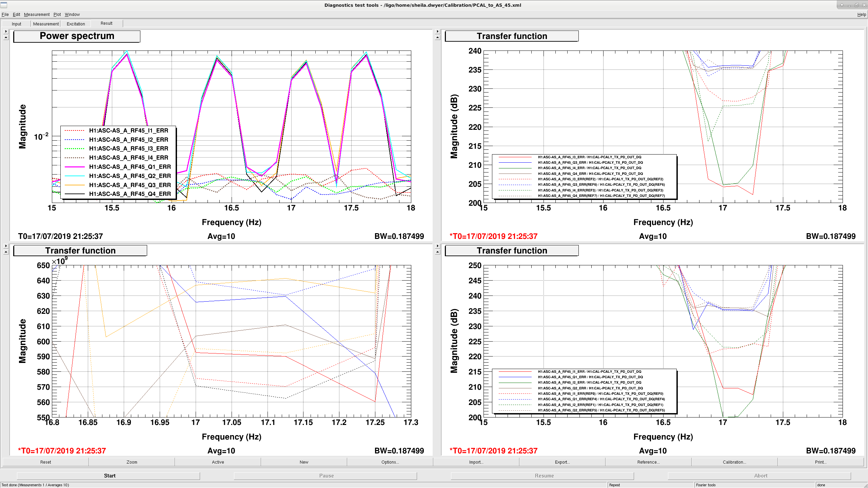This screenshot has height=488, width=868.
Task: Open the Options... dialog
Action: (x=390, y=462)
